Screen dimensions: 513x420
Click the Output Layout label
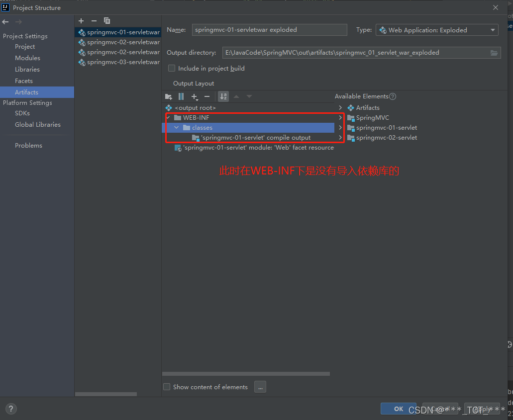click(194, 84)
